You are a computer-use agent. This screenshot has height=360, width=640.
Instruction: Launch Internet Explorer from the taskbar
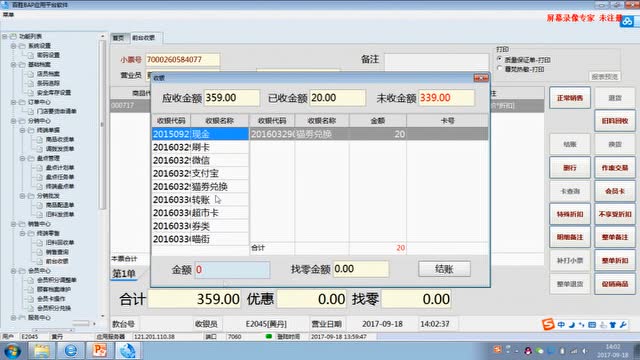[x=71, y=351]
